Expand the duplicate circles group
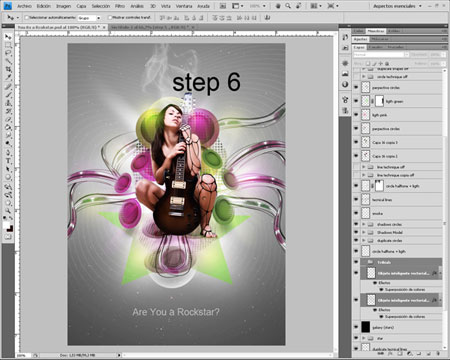This screenshot has width=450, height=360. 364,240
